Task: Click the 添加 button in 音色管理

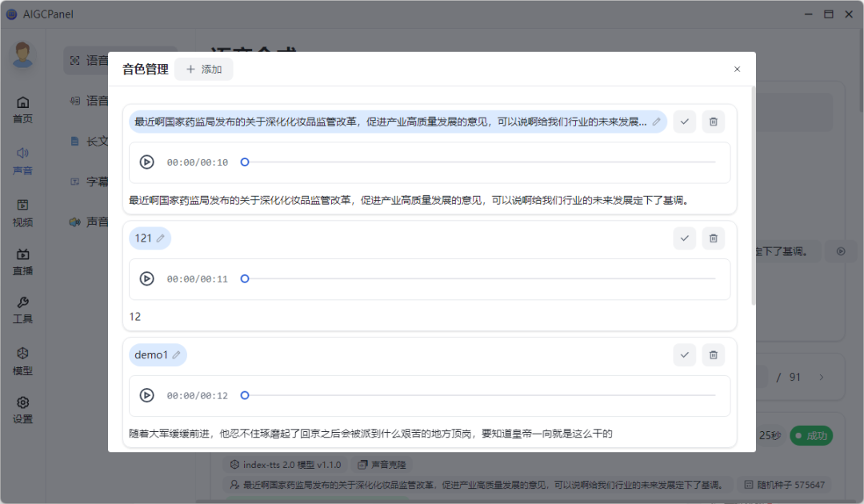Action: [x=204, y=69]
